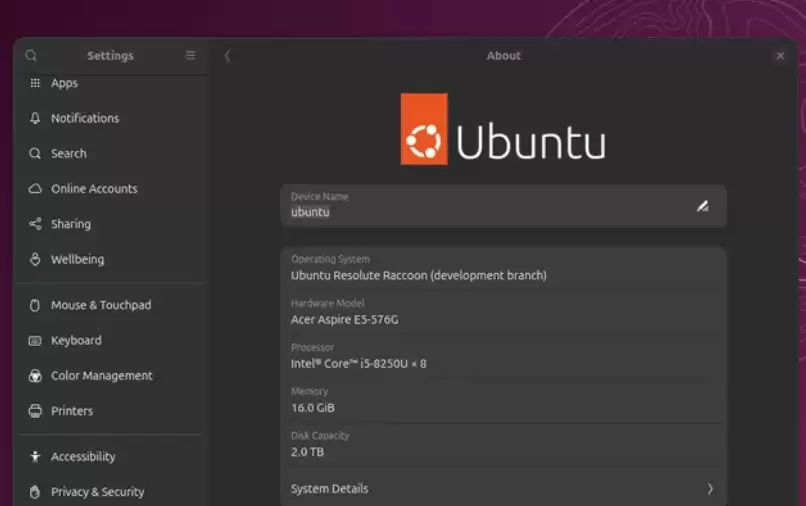Image resolution: width=806 pixels, height=506 pixels.
Task: Open Color Management settings
Action: [x=112, y=376]
